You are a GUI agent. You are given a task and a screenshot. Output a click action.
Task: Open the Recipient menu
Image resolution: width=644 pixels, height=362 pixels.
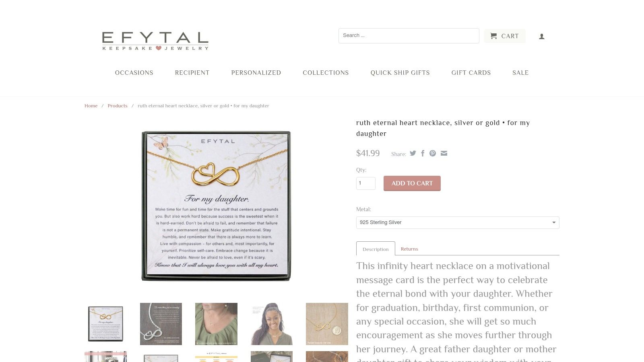(192, 73)
